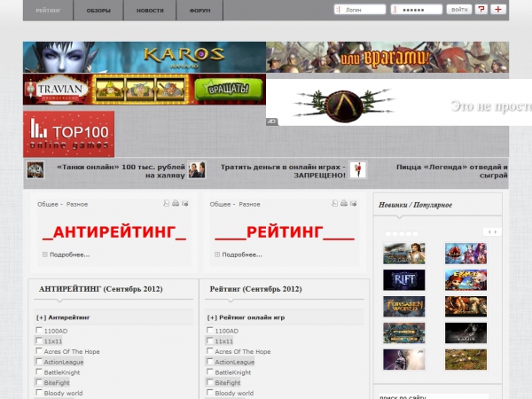This screenshot has width=532, height=399.
Task: Open the game thumbnail right of RIFT
Action: 465,280
